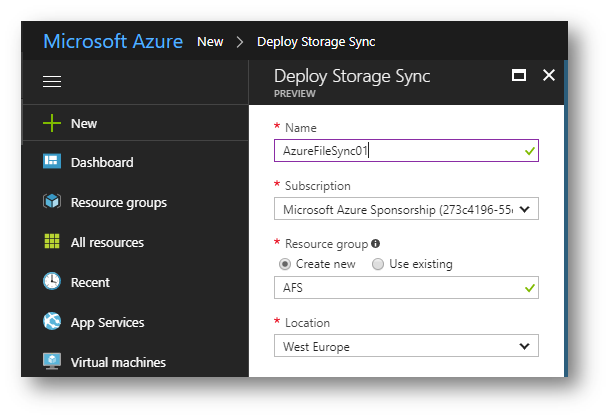Click the All resources grid icon
The image size is (610, 419).
[52, 241]
